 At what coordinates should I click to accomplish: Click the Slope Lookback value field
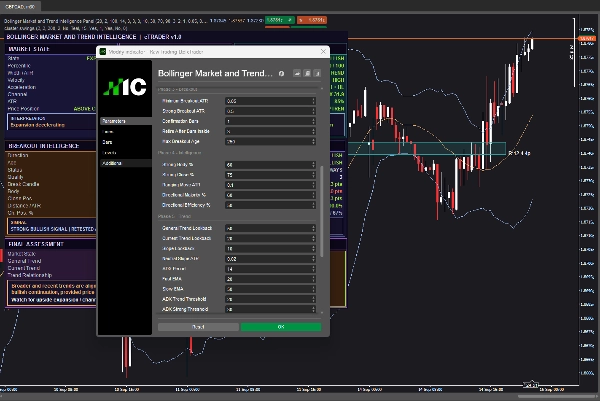coord(268,249)
